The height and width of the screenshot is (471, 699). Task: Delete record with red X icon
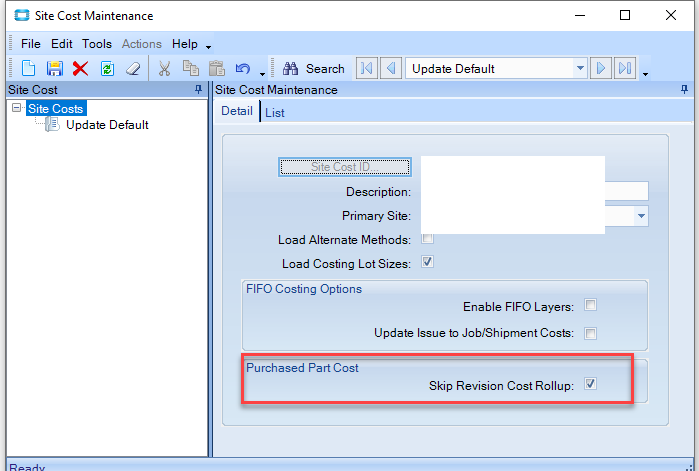[x=80, y=69]
